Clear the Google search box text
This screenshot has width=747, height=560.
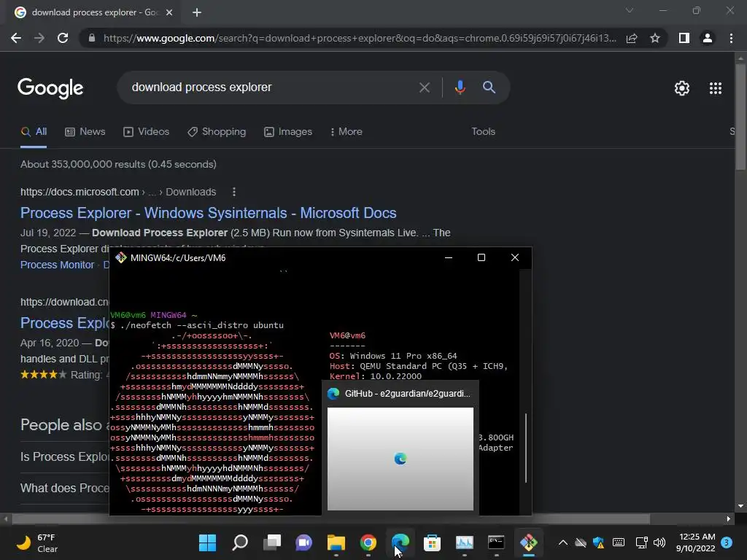(424, 87)
